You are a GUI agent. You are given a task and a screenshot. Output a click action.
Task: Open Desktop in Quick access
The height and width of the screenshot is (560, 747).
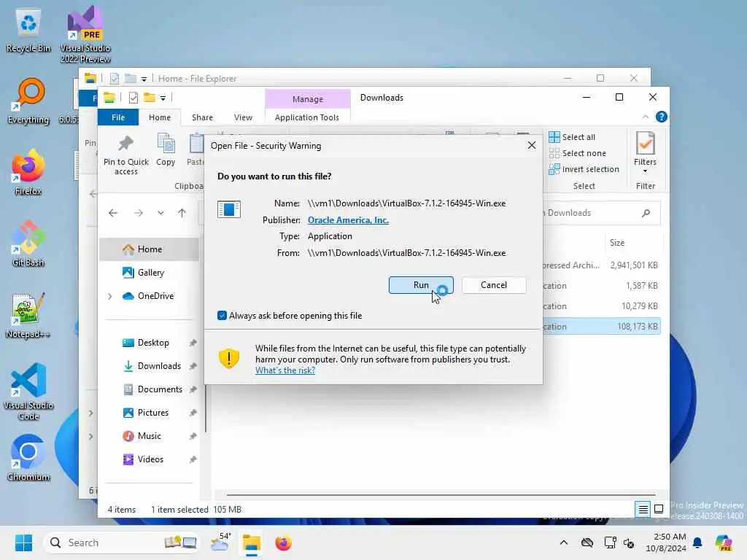click(x=153, y=343)
